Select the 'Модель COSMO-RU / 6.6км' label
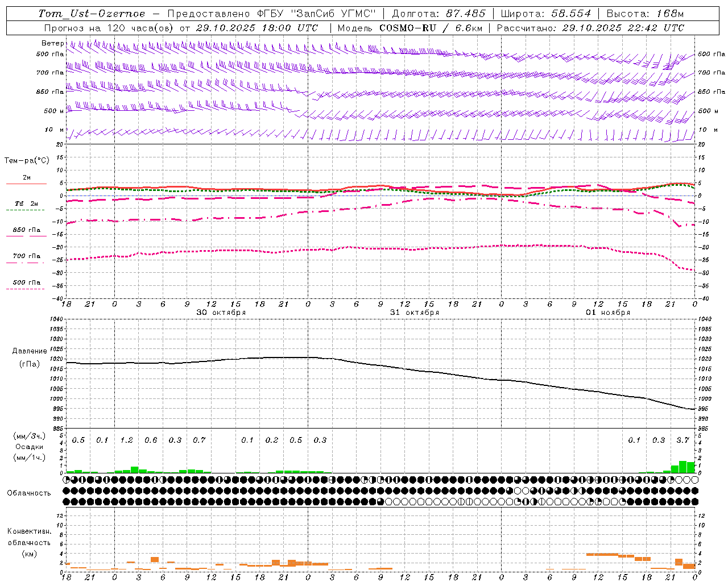This screenshot has width=728, height=582. click(x=409, y=28)
